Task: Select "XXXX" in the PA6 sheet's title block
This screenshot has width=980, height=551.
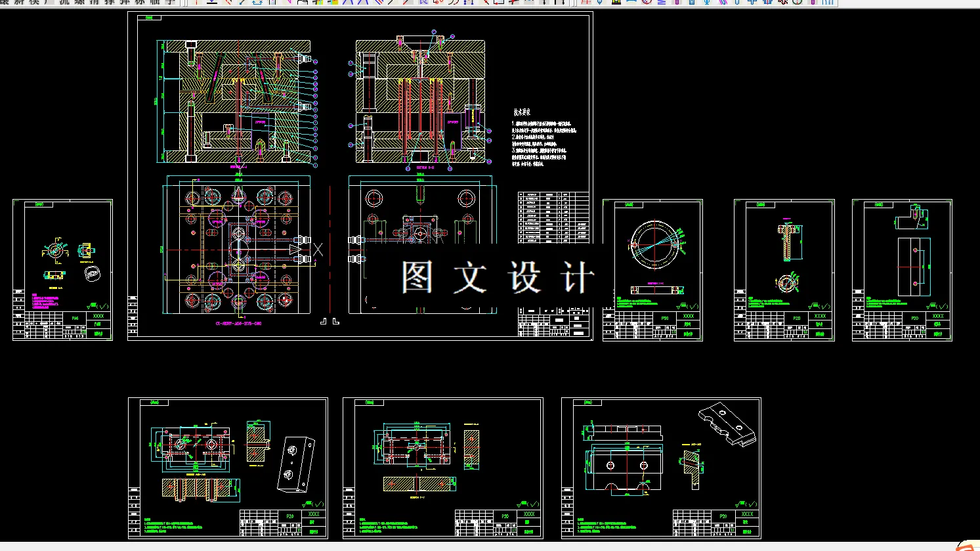Action: tap(98, 316)
